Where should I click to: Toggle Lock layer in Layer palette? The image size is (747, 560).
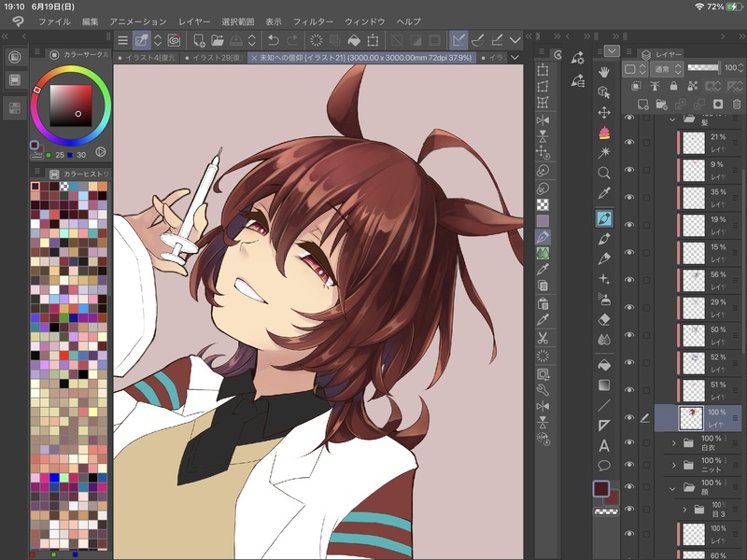(673, 86)
